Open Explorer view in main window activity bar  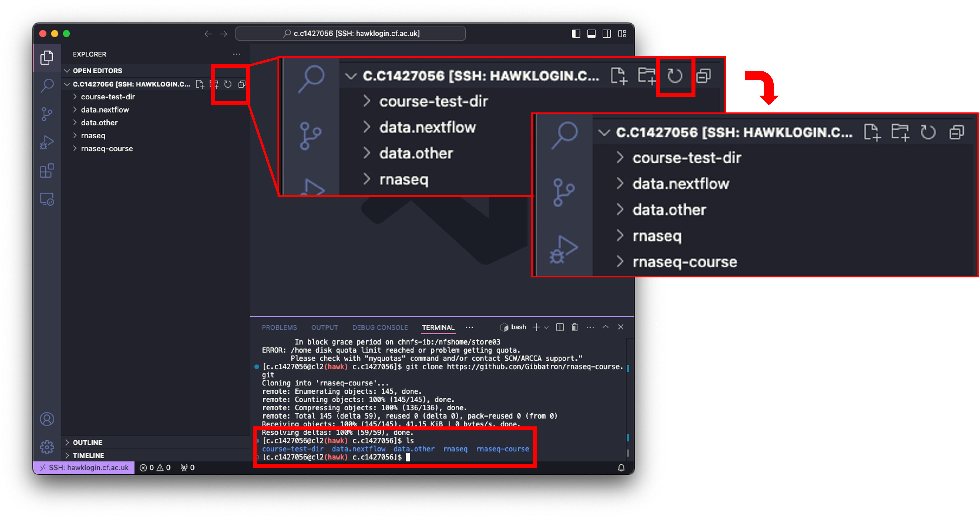[47, 58]
